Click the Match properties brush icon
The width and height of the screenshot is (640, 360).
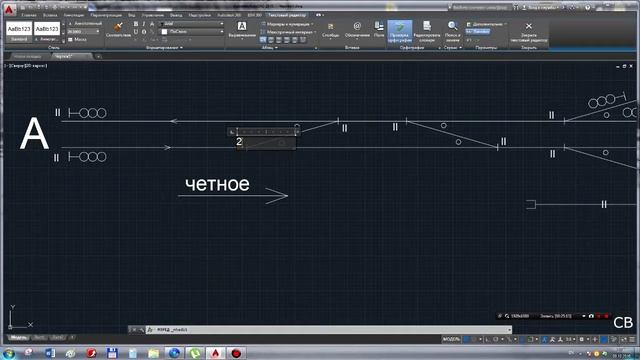point(118,27)
